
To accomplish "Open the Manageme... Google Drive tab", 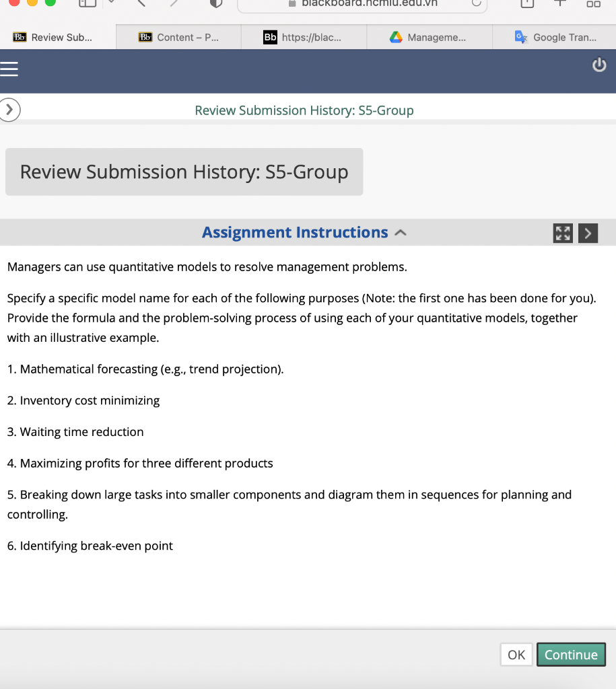I will point(429,38).
